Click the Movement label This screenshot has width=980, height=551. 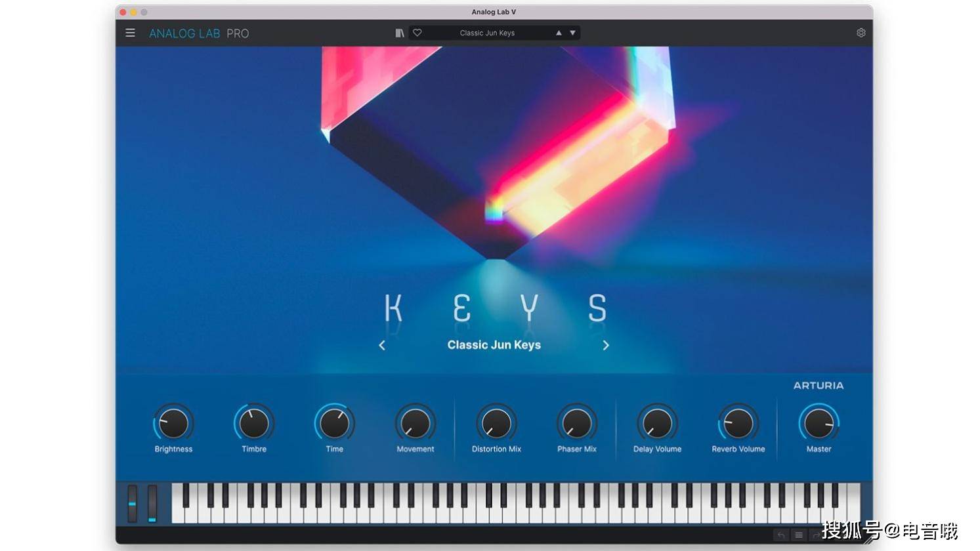[x=415, y=449]
